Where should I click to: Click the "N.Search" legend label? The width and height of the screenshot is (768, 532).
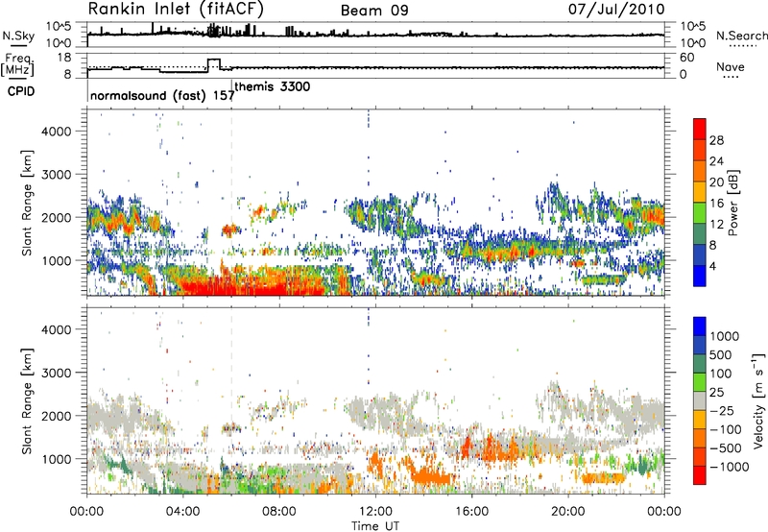click(x=741, y=36)
